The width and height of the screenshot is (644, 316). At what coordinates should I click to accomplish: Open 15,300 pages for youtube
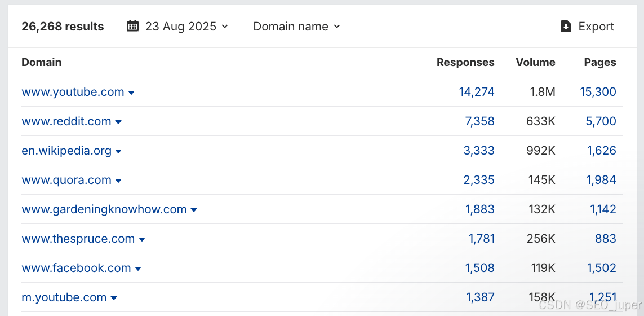tap(598, 92)
